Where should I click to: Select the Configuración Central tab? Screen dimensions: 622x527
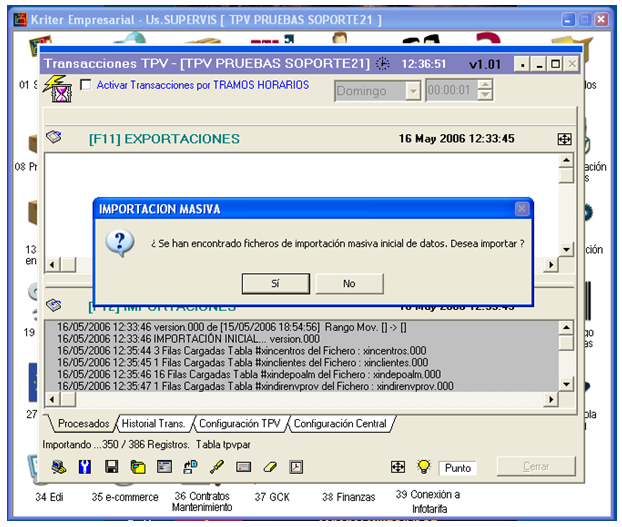(339, 424)
